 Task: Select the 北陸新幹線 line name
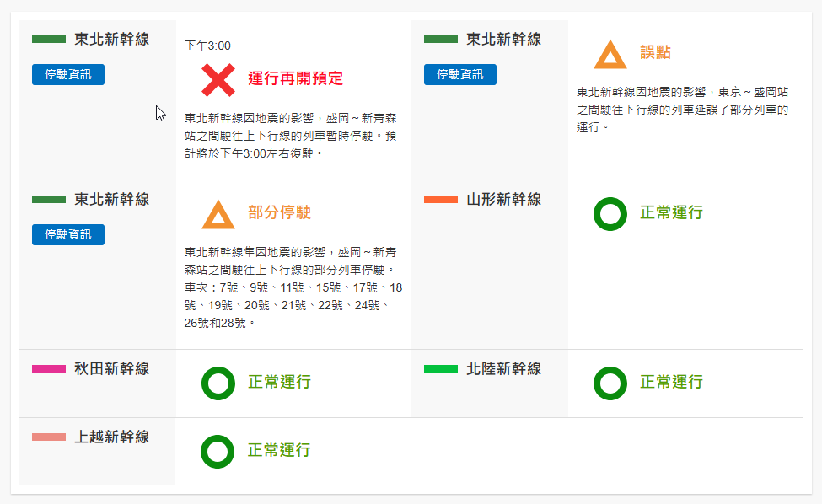point(503,368)
